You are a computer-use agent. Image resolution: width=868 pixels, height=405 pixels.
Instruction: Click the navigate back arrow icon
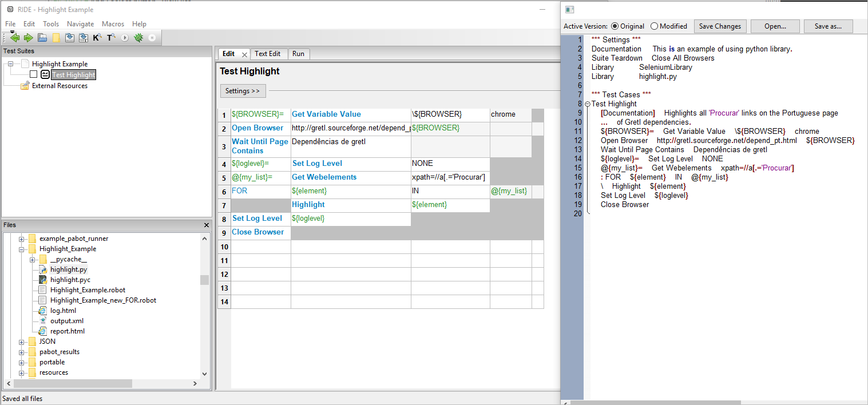14,38
